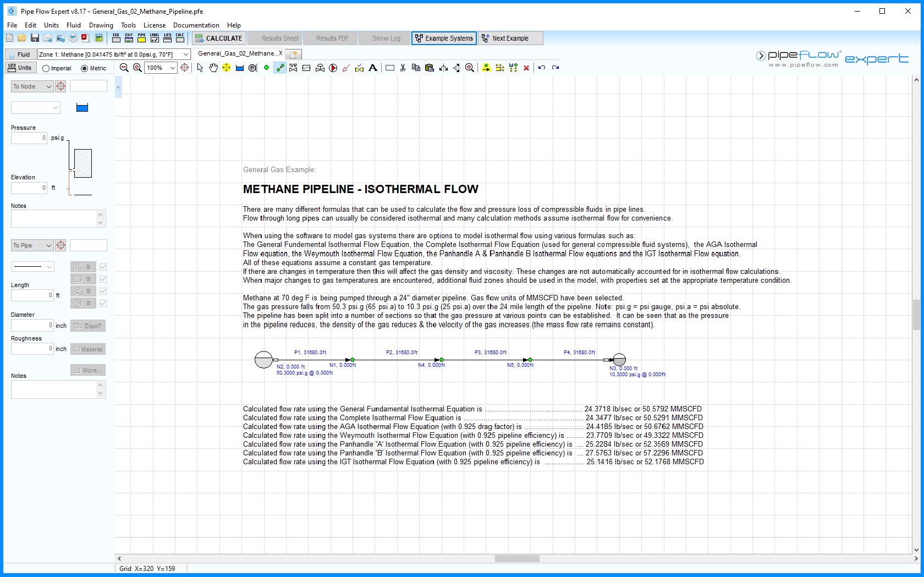Click the Fluid button

(20, 54)
